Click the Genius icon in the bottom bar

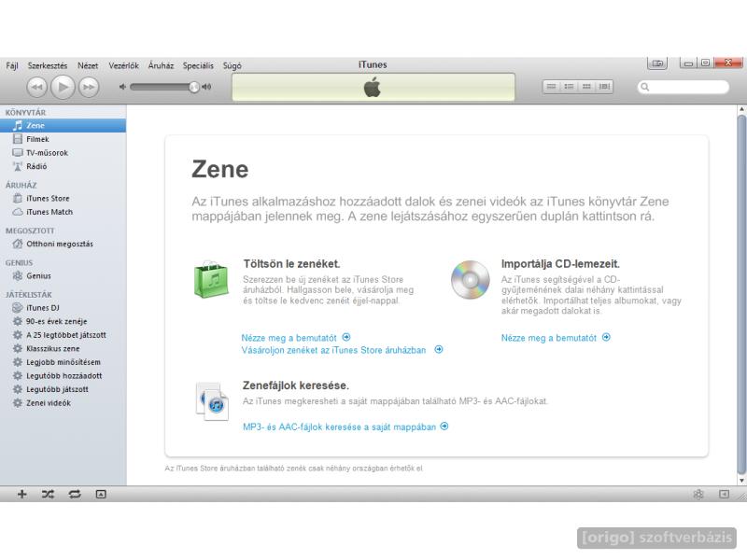(x=698, y=495)
